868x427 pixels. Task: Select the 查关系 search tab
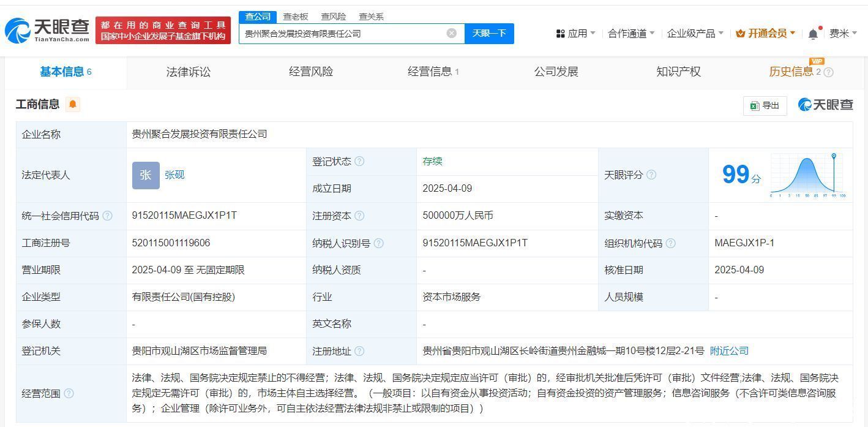coord(371,17)
